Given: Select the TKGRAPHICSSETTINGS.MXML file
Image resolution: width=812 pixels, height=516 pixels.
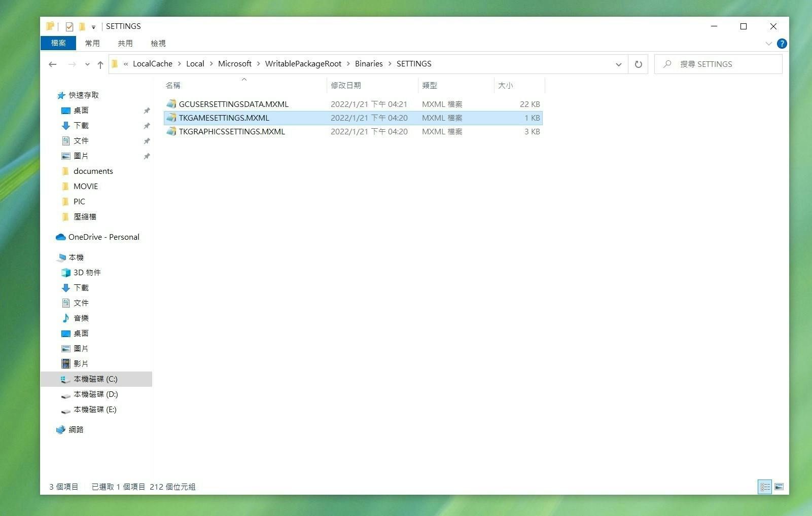Looking at the screenshot, I should click(232, 132).
